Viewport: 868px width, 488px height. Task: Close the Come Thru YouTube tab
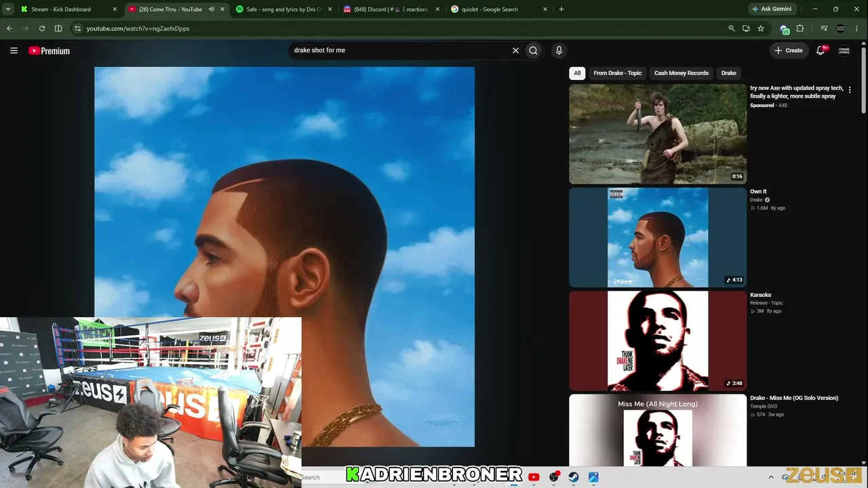pyautogui.click(x=222, y=9)
